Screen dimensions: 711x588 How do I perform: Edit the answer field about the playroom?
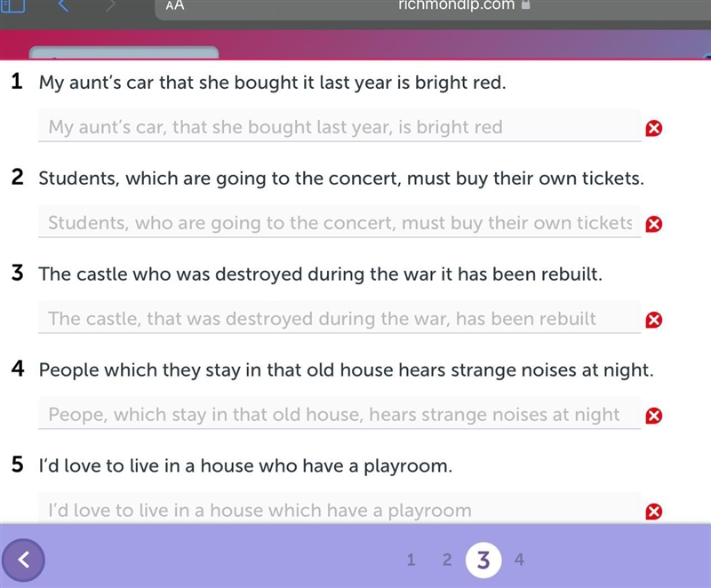point(340,508)
